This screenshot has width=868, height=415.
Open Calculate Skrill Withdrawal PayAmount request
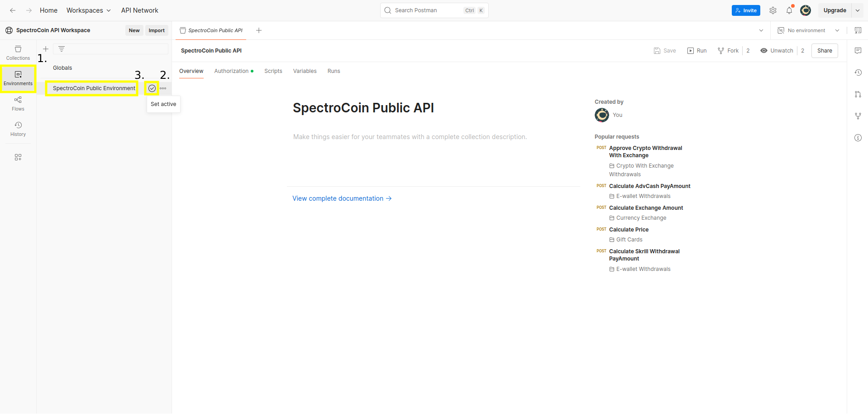644,255
